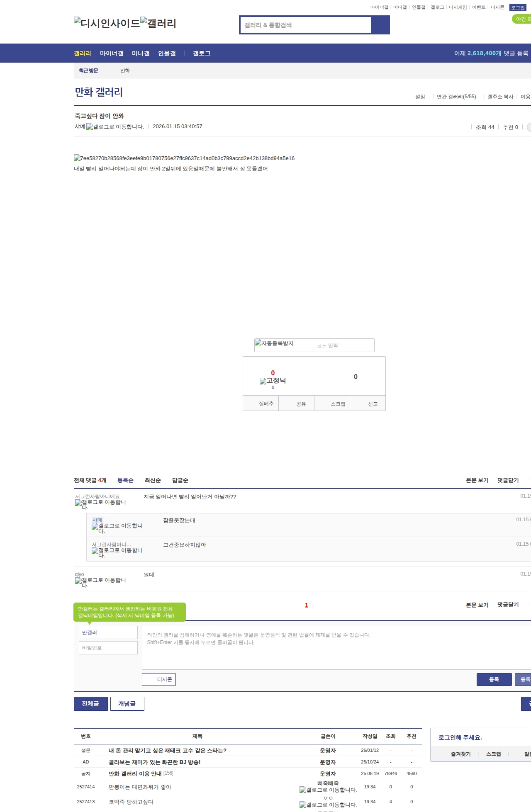Click the 코드 입력 captcha code field
This screenshot has width=531, height=812.
pyautogui.click(x=343, y=345)
